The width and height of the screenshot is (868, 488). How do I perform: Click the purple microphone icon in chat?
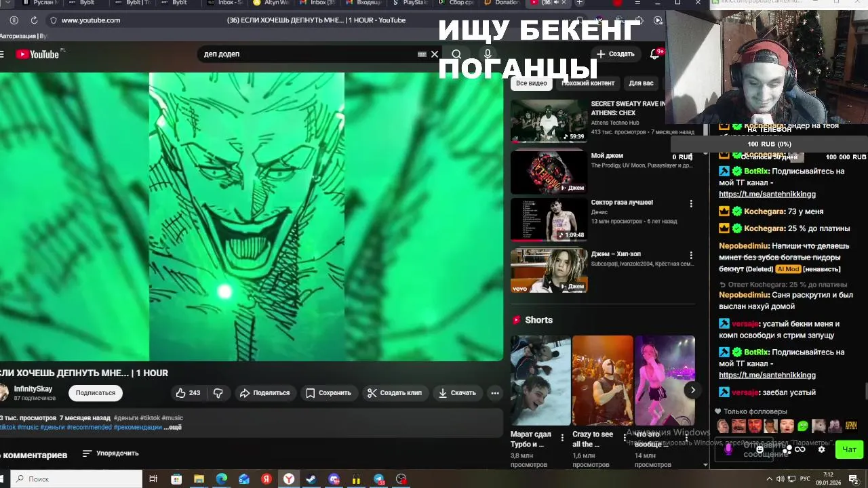tap(729, 449)
